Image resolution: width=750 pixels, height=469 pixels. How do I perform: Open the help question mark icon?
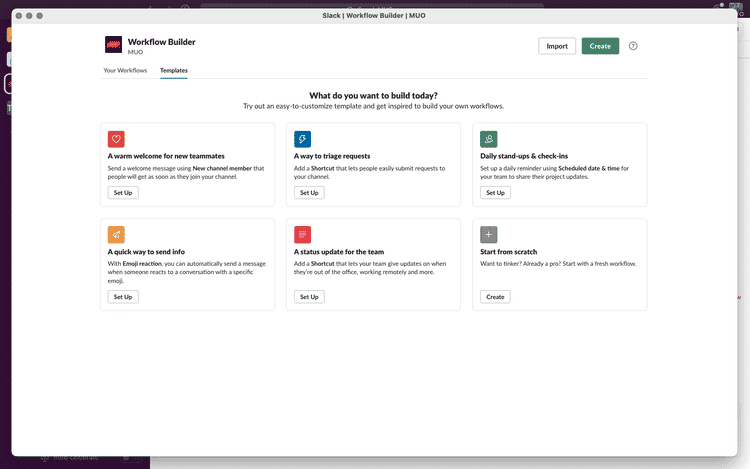pos(633,46)
